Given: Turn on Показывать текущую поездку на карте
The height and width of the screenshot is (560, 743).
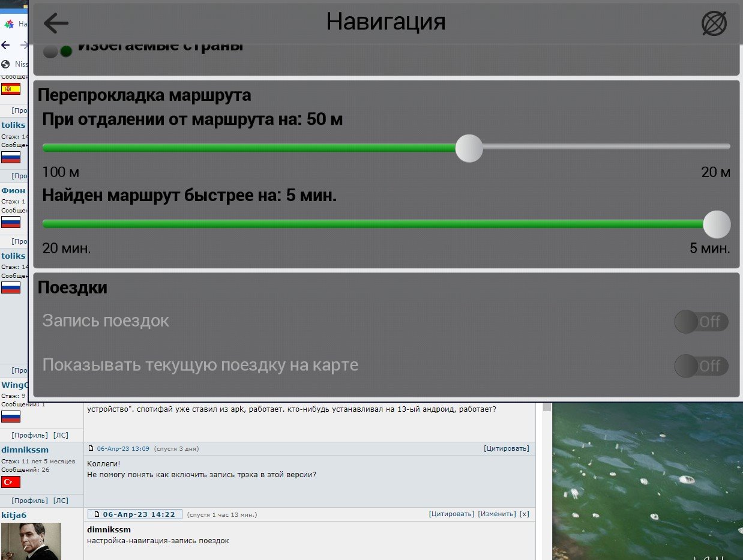Looking at the screenshot, I should coord(701,366).
